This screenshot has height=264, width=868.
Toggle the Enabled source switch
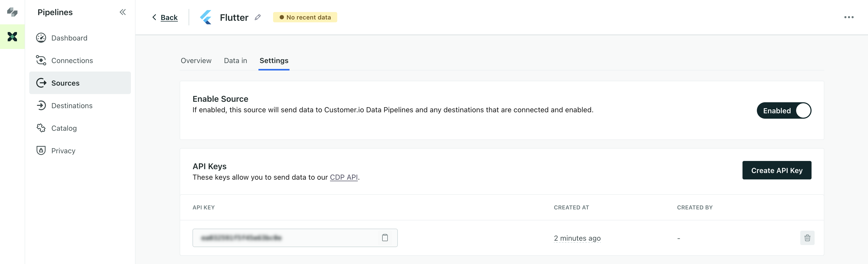(784, 111)
